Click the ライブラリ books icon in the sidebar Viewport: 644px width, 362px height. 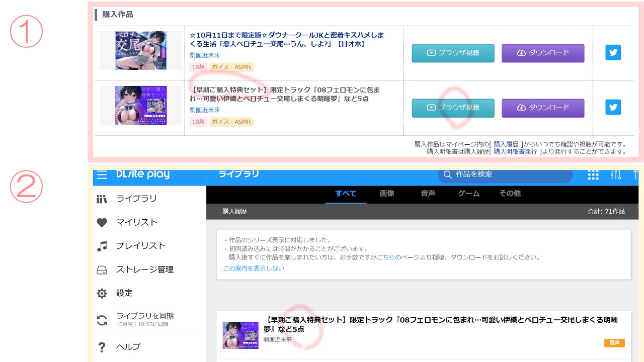(102, 199)
